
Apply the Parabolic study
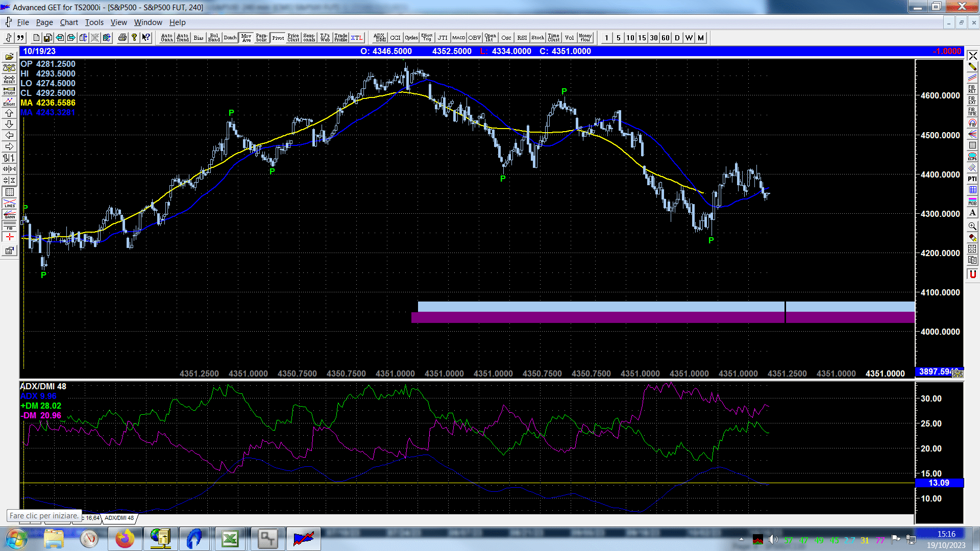[x=262, y=38]
